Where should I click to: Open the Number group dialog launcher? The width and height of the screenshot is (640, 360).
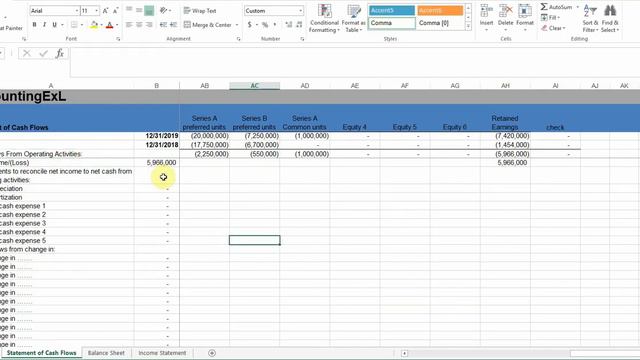coord(302,39)
